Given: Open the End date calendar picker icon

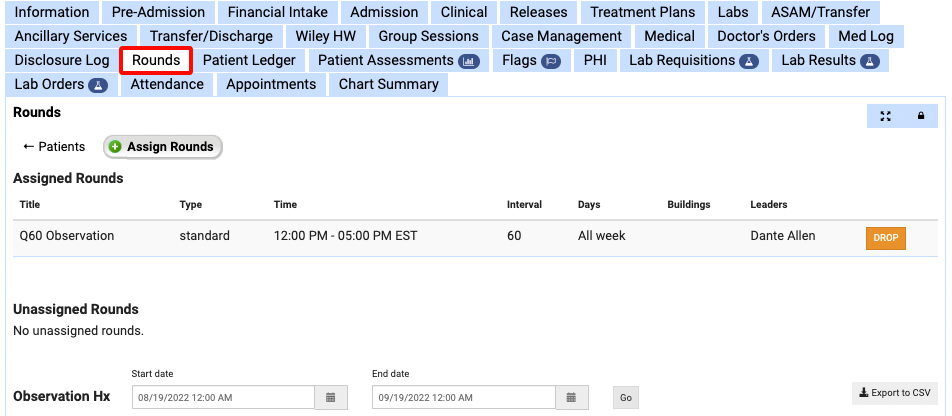Looking at the screenshot, I should (570, 398).
